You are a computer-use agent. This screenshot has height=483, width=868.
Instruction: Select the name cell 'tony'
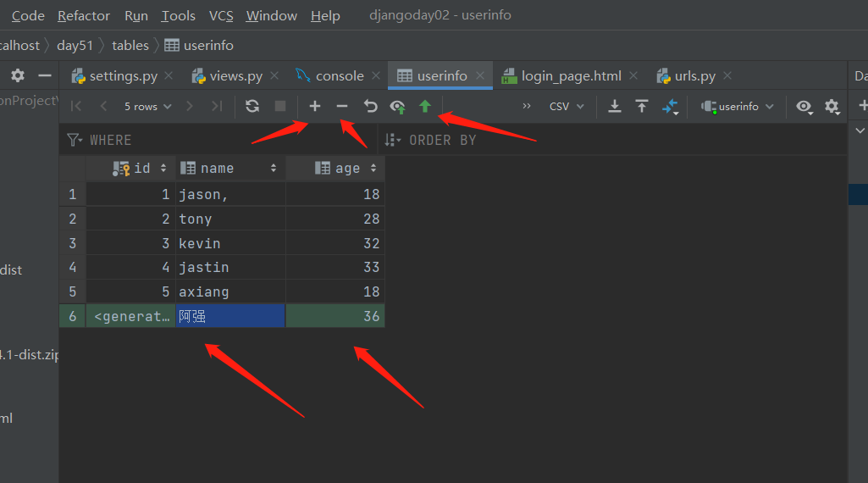230,219
